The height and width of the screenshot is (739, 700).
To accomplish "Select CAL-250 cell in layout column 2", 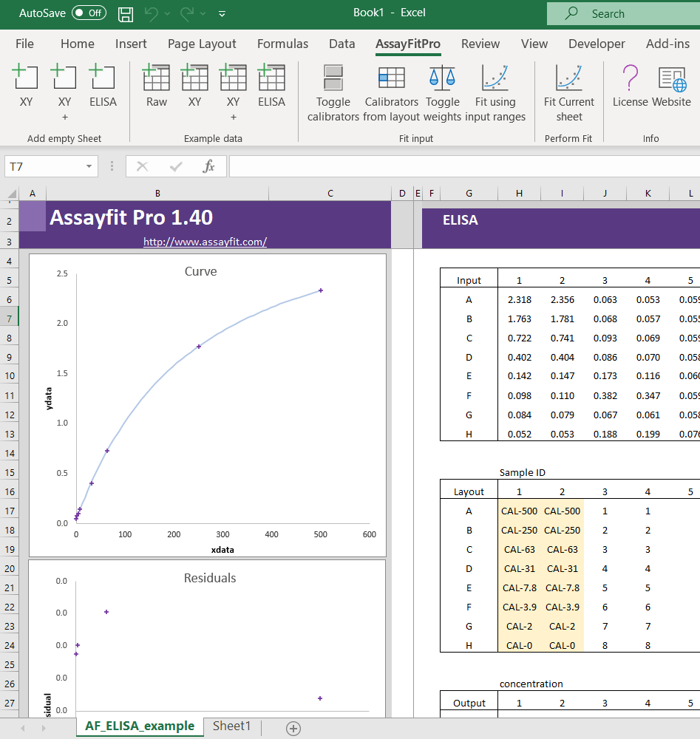I will [x=563, y=530].
